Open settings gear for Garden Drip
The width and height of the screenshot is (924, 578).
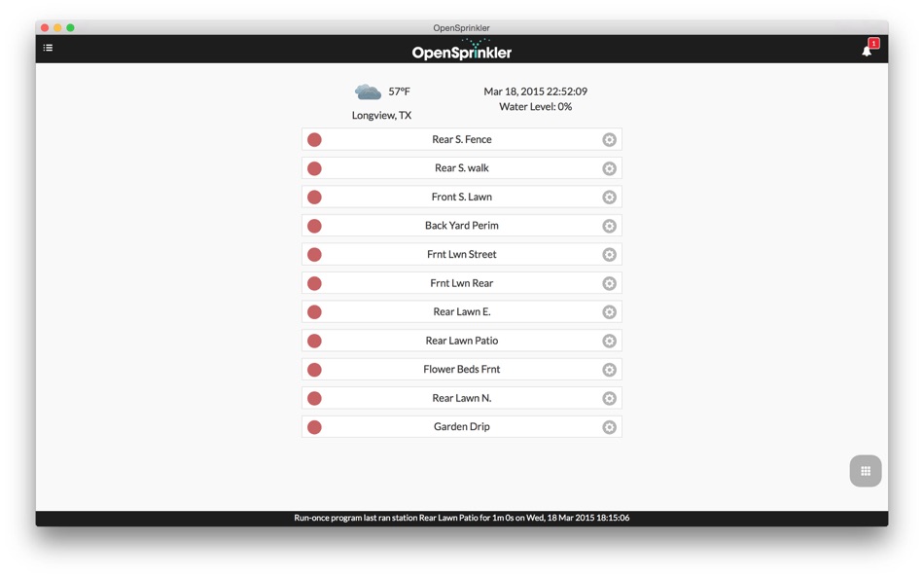609,427
